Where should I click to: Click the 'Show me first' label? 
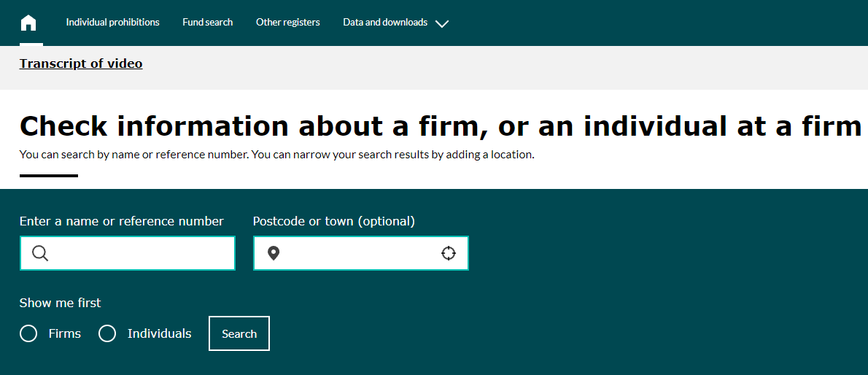pos(61,303)
